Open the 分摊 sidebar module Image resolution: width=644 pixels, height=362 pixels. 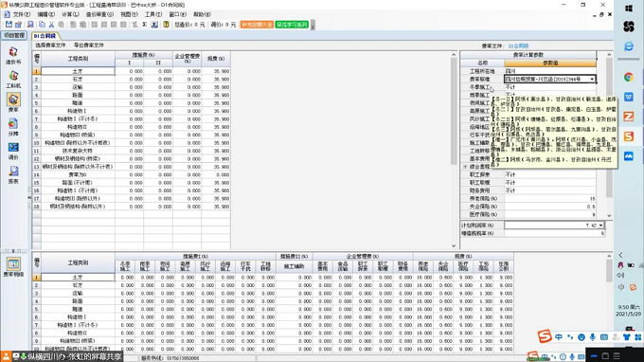point(13,127)
